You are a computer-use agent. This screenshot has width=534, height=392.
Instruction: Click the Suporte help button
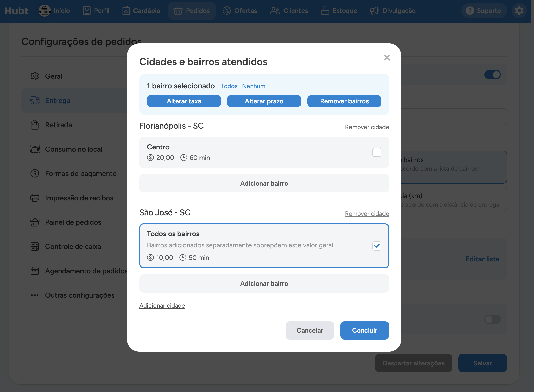click(x=484, y=11)
